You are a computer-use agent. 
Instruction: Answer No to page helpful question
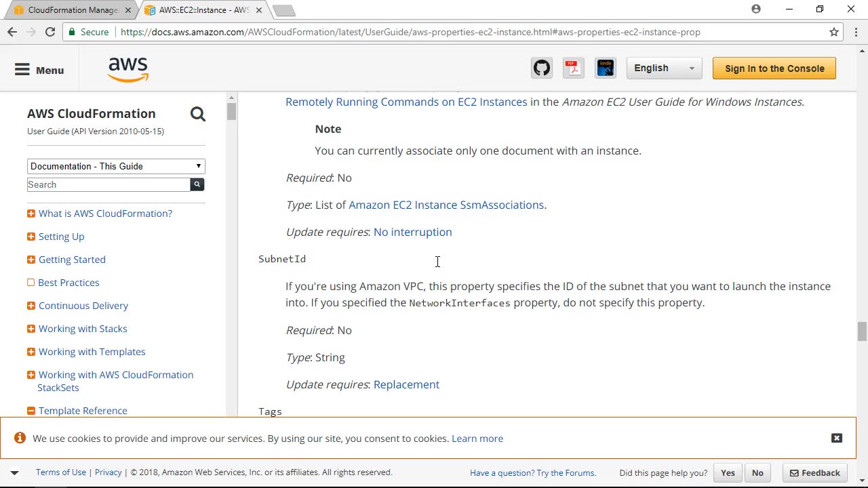coord(757,473)
